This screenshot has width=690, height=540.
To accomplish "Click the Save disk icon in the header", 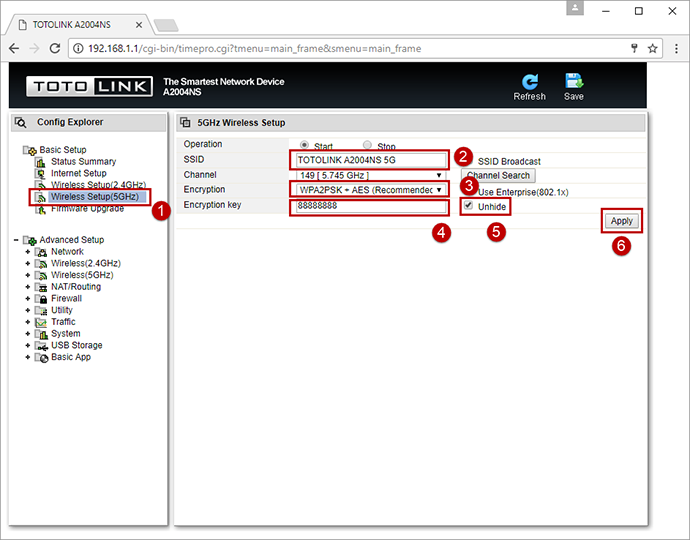I will click(574, 81).
